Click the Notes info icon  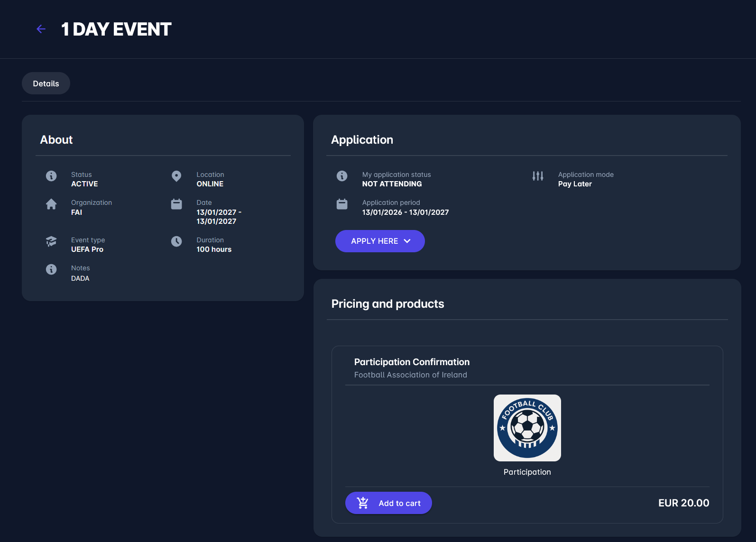coord(51,269)
